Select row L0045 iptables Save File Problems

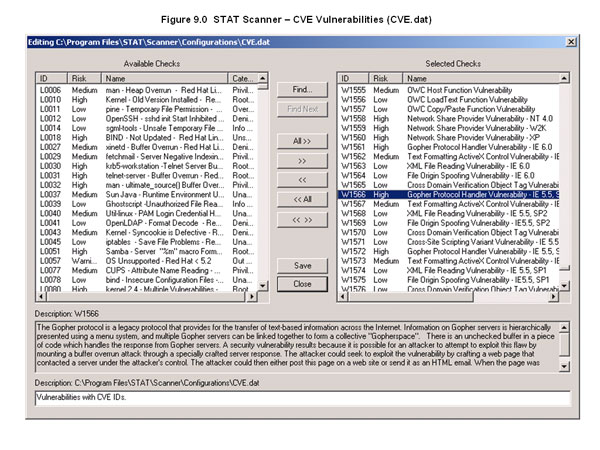(x=147, y=242)
